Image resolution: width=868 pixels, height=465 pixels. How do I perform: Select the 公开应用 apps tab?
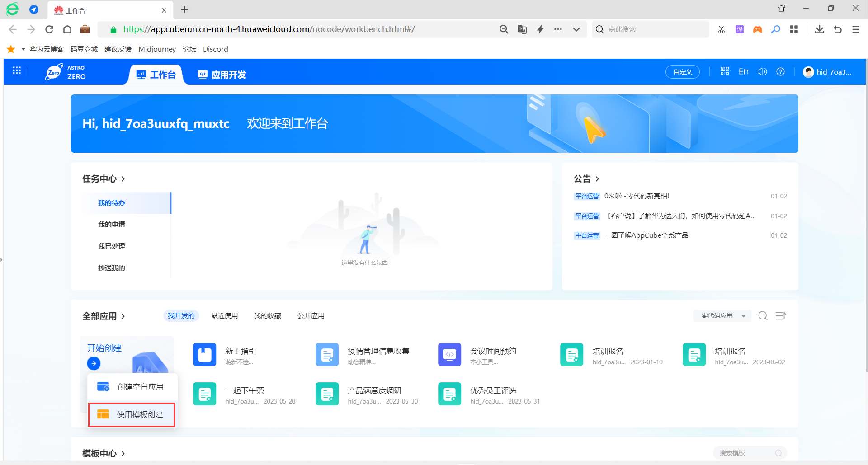click(x=311, y=316)
